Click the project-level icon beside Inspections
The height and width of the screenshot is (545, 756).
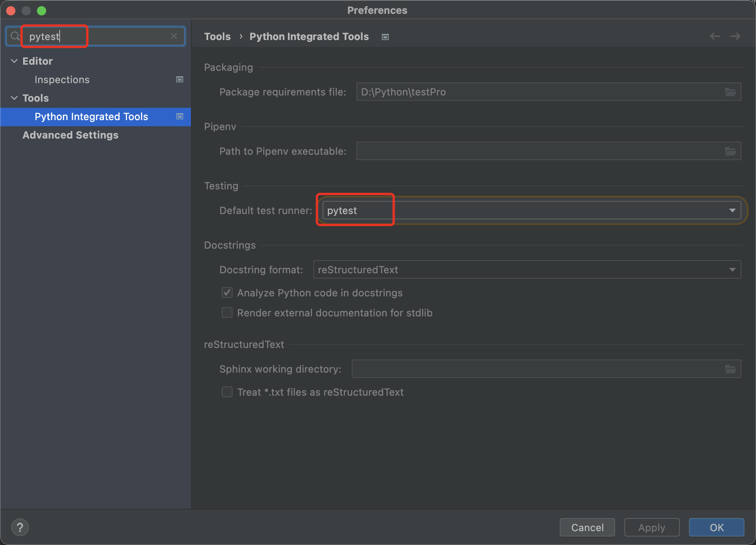[x=179, y=80]
